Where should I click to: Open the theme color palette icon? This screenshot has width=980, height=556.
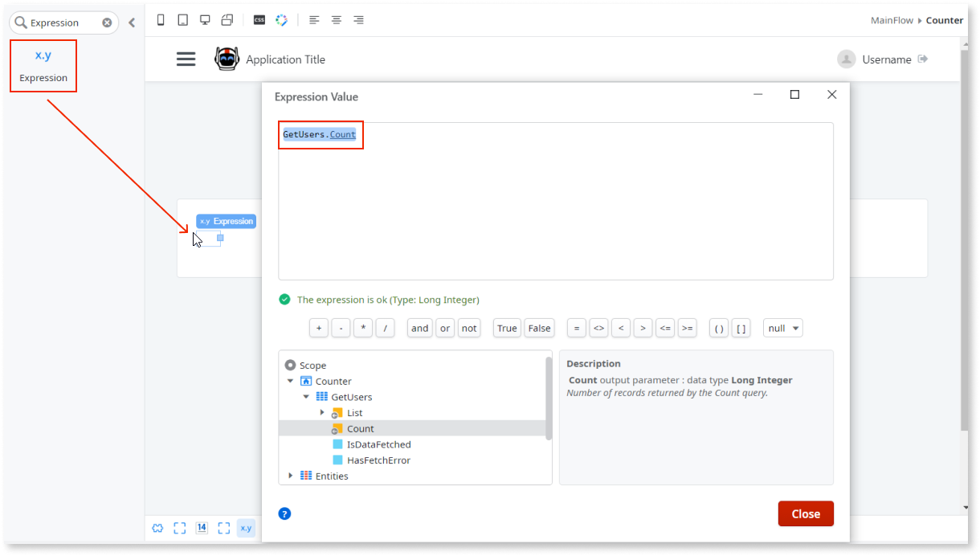tap(281, 19)
